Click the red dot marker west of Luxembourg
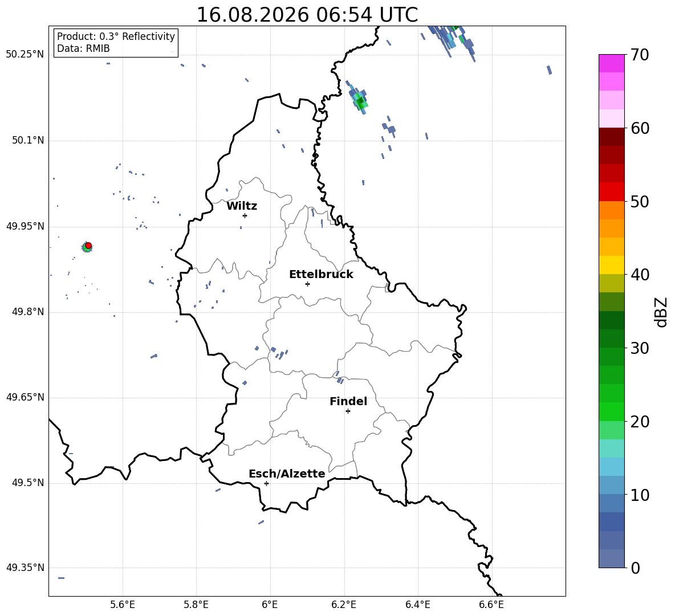Viewport: 675px width, 616px height. 89,245
